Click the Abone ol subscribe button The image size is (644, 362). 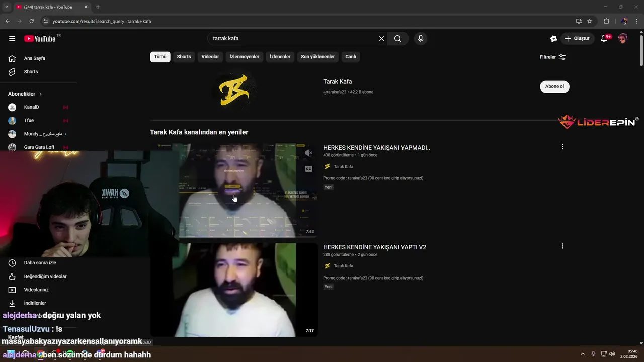point(554,86)
